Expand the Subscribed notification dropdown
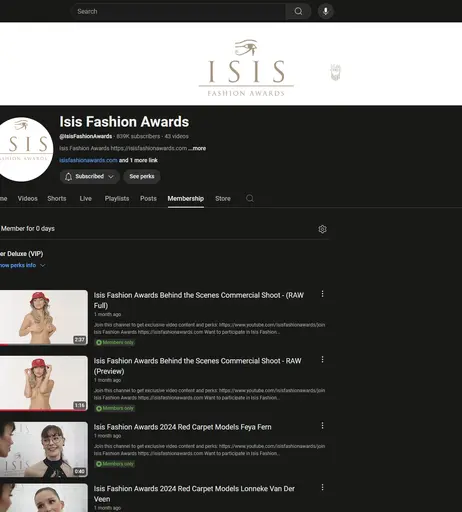462x512 pixels. click(111, 177)
